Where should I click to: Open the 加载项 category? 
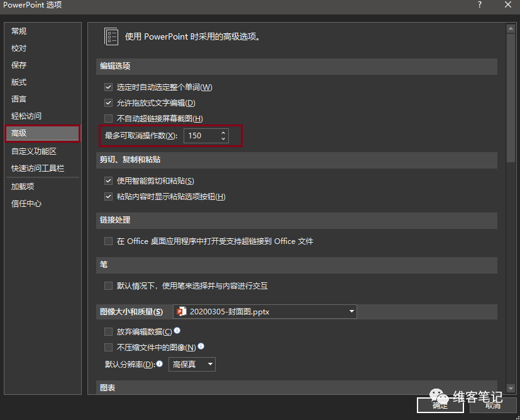pyautogui.click(x=43, y=187)
